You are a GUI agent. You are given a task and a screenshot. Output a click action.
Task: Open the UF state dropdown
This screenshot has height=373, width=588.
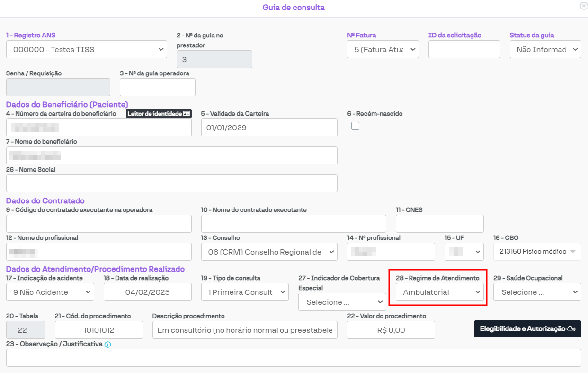(464, 252)
